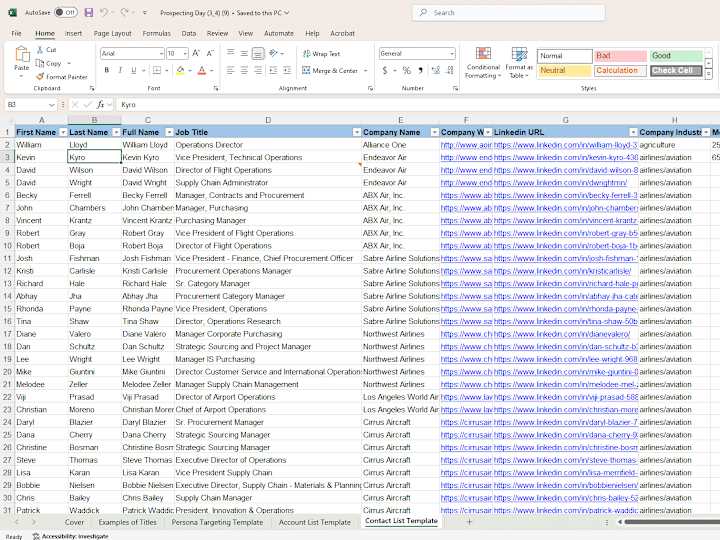Switch to the Cover sheet tab
This screenshot has width=720, height=540.
coord(74,522)
